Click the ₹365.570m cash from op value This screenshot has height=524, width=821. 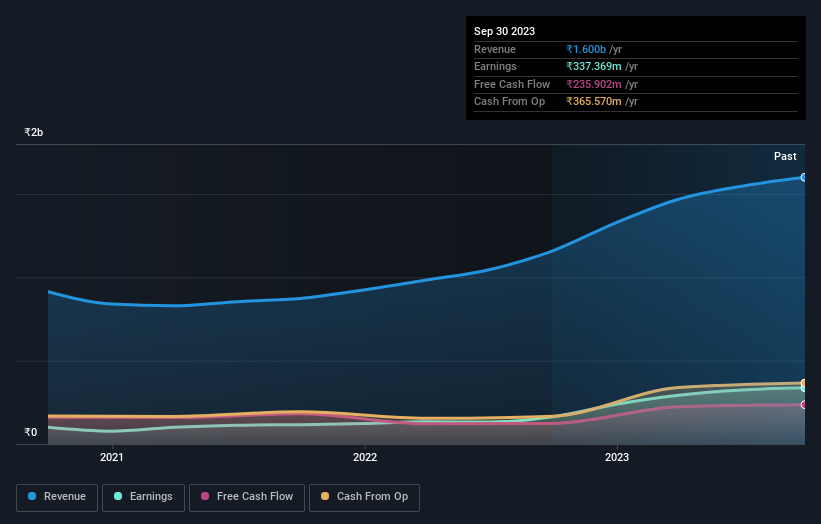(594, 102)
